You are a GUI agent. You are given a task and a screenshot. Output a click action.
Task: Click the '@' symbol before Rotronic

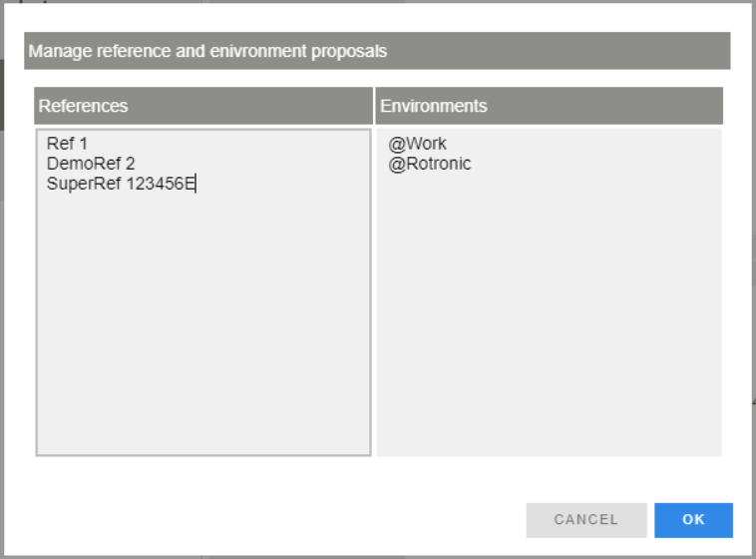[x=396, y=164]
